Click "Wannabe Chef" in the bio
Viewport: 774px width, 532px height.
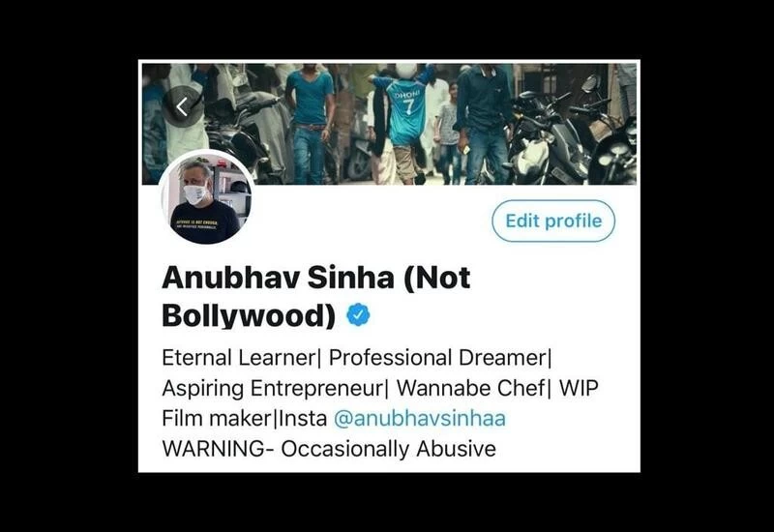(x=470, y=389)
